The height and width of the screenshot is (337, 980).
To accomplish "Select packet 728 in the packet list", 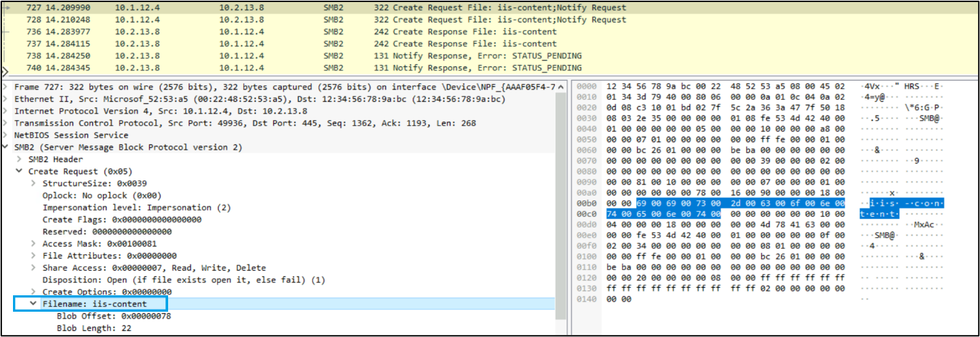I will [x=490, y=20].
